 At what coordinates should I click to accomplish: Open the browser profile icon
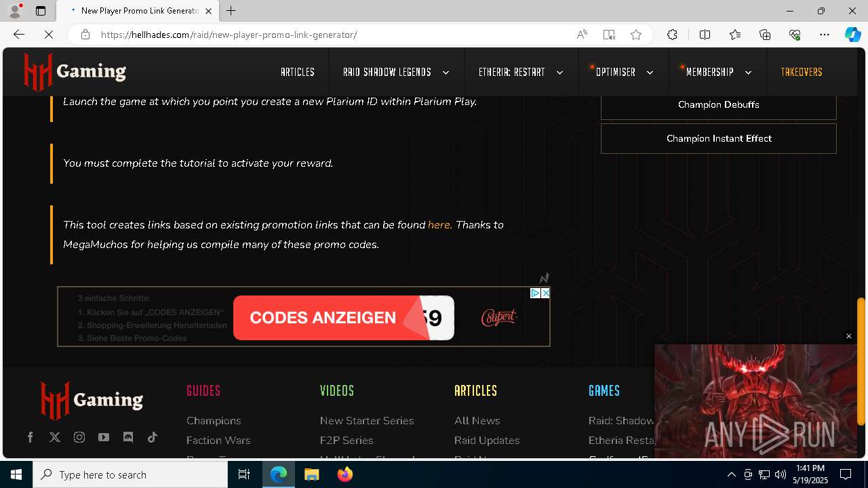click(x=15, y=11)
